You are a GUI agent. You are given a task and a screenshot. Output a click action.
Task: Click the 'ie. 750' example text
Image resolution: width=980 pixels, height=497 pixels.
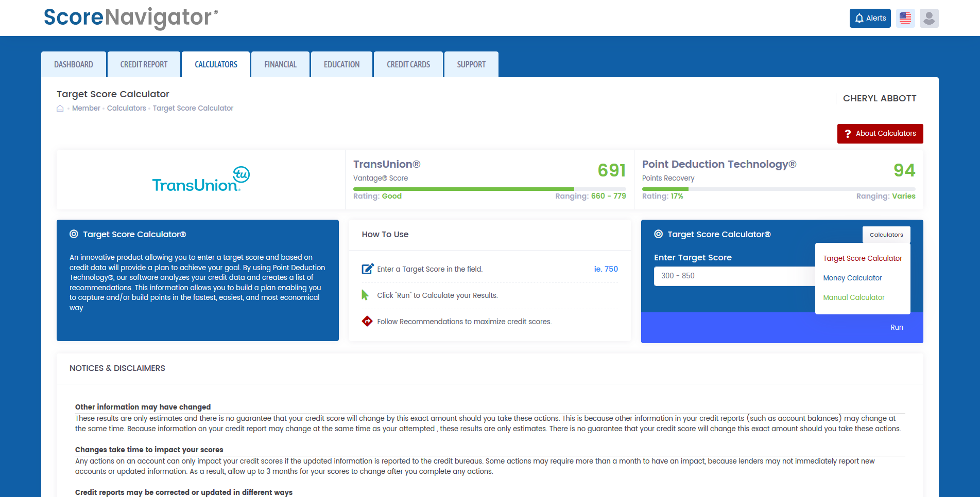[606, 269]
